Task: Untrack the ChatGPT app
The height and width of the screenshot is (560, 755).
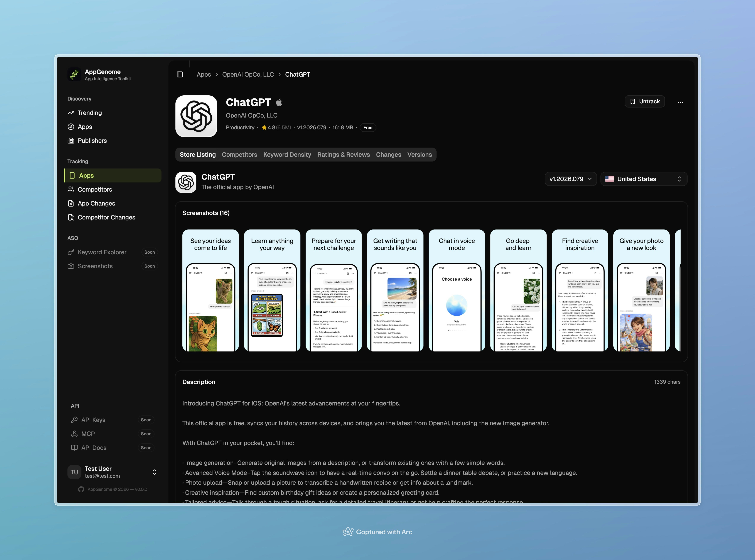Action: (x=645, y=102)
